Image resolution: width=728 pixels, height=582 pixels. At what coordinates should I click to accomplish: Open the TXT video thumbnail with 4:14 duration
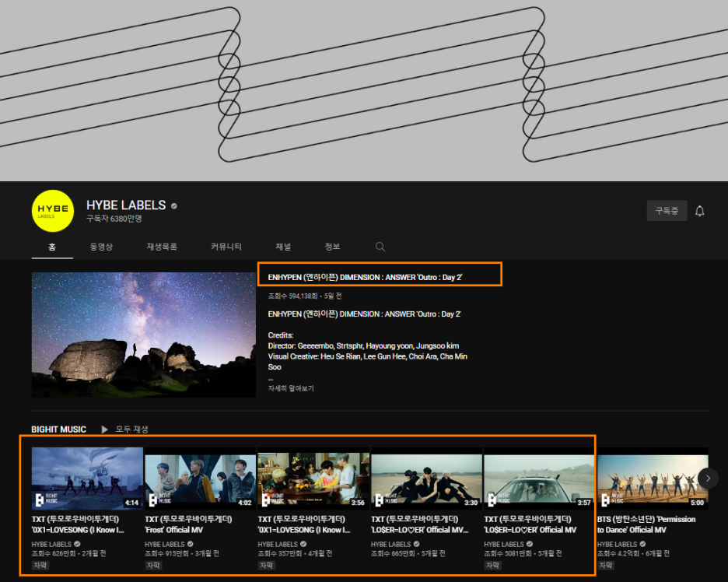click(87, 479)
